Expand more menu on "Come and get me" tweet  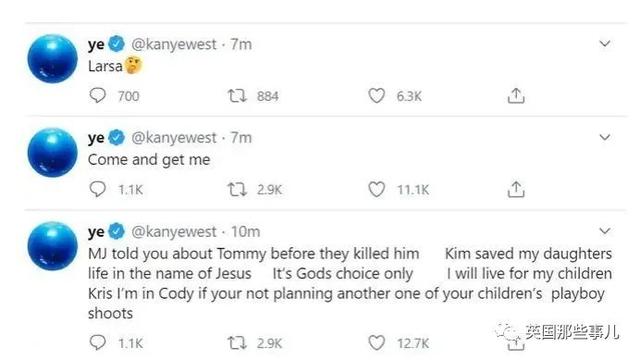[x=604, y=137]
